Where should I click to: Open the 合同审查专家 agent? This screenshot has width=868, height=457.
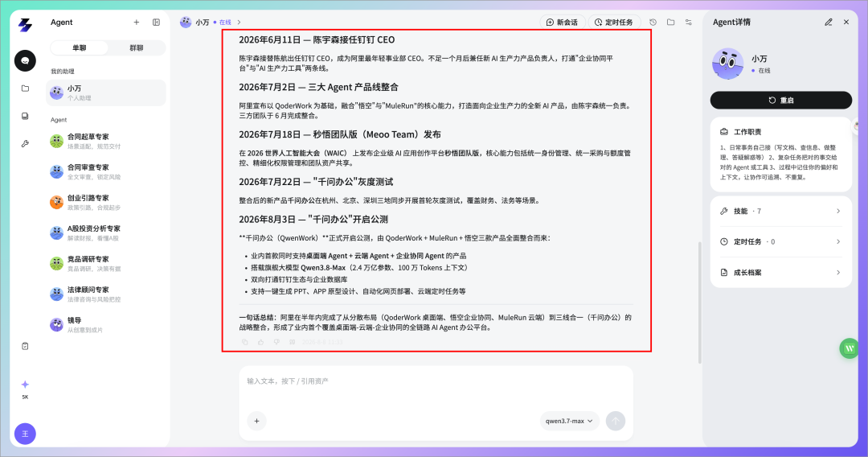(x=106, y=171)
